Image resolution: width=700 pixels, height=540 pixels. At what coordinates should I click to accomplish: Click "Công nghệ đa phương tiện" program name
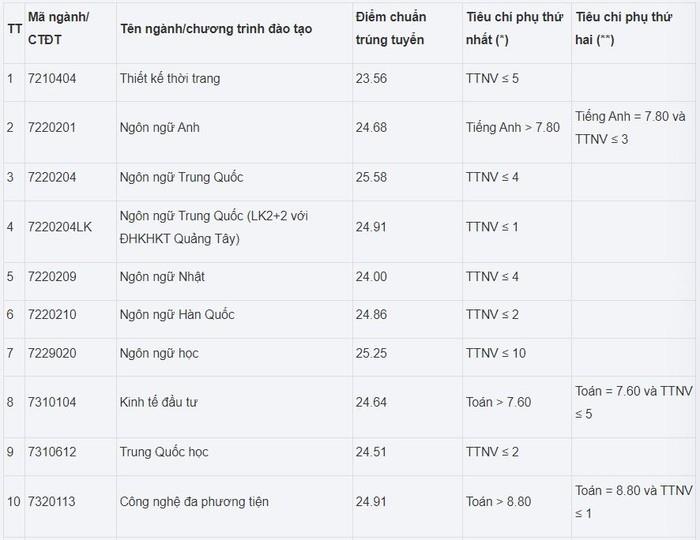(x=193, y=501)
